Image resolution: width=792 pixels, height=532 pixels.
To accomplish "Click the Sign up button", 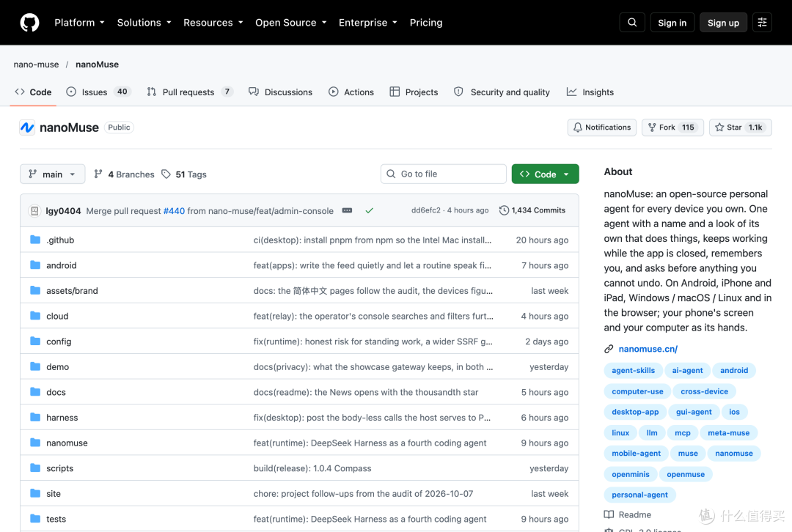I will pos(723,23).
